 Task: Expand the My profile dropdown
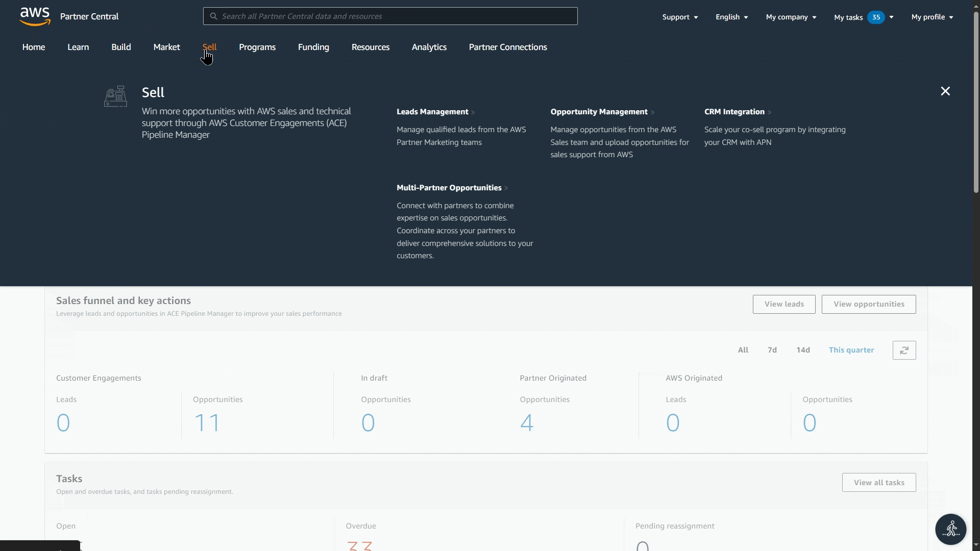932,17
